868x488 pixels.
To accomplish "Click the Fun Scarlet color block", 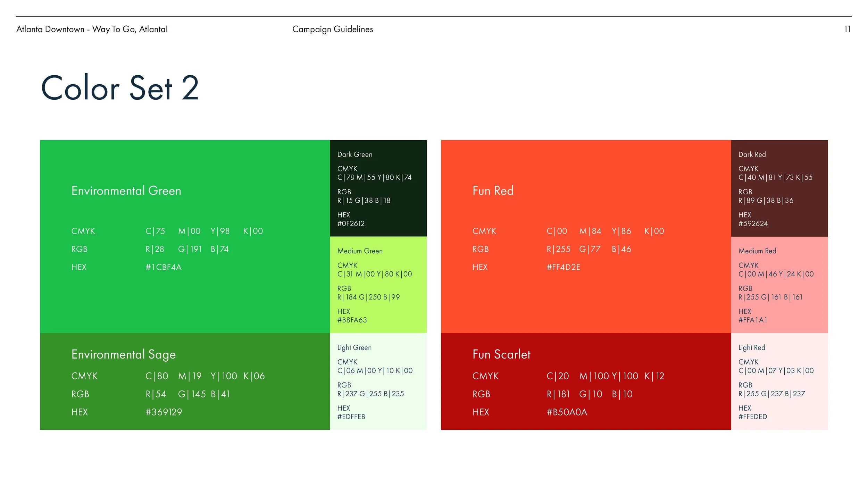I will pos(586,381).
